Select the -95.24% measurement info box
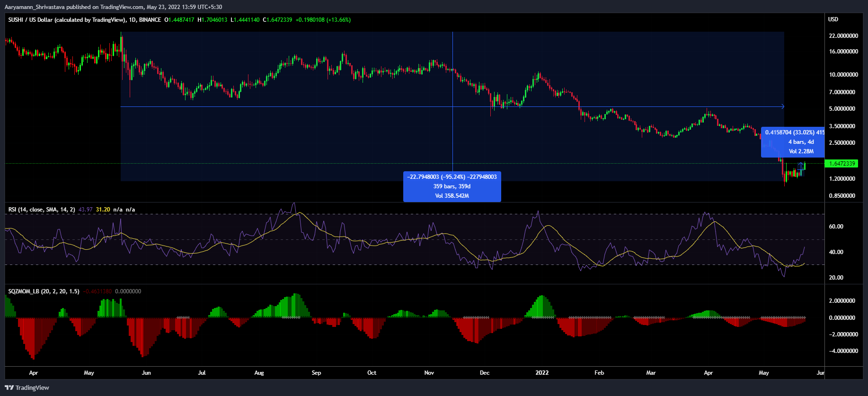This screenshot has width=868, height=396. (x=452, y=186)
